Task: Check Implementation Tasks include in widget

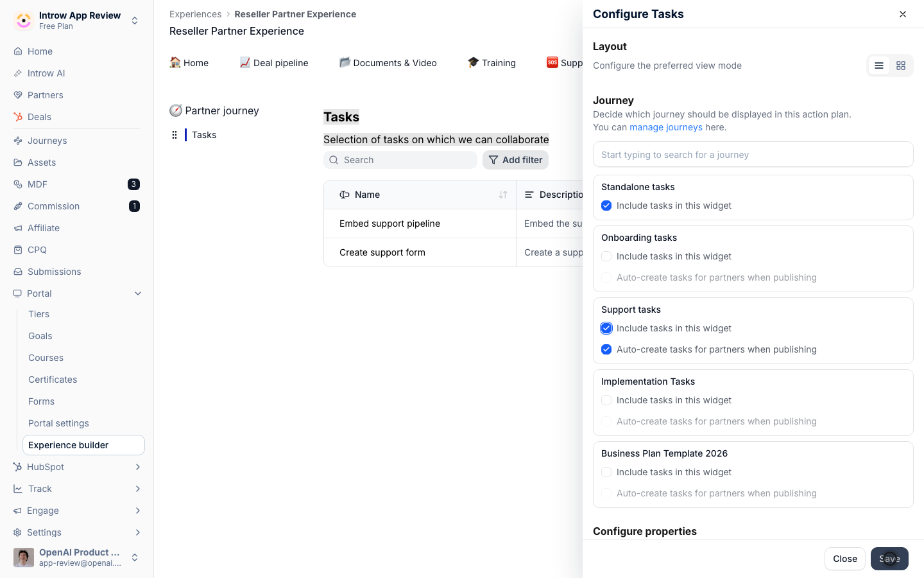Action: (x=606, y=400)
